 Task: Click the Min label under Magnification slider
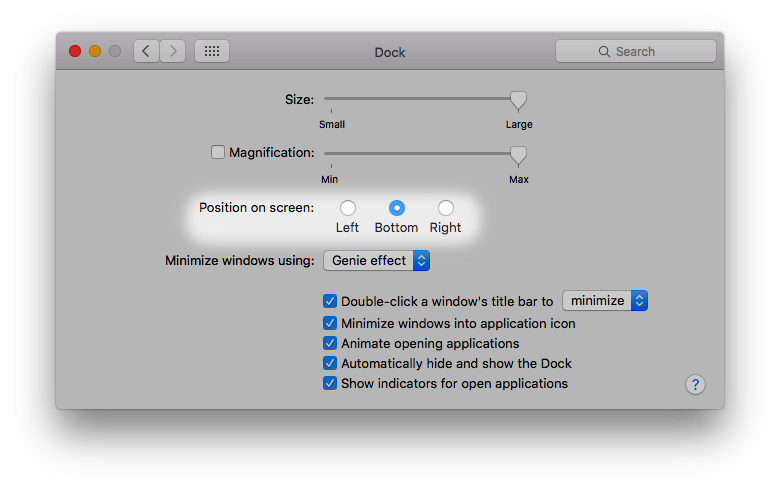point(329,179)
